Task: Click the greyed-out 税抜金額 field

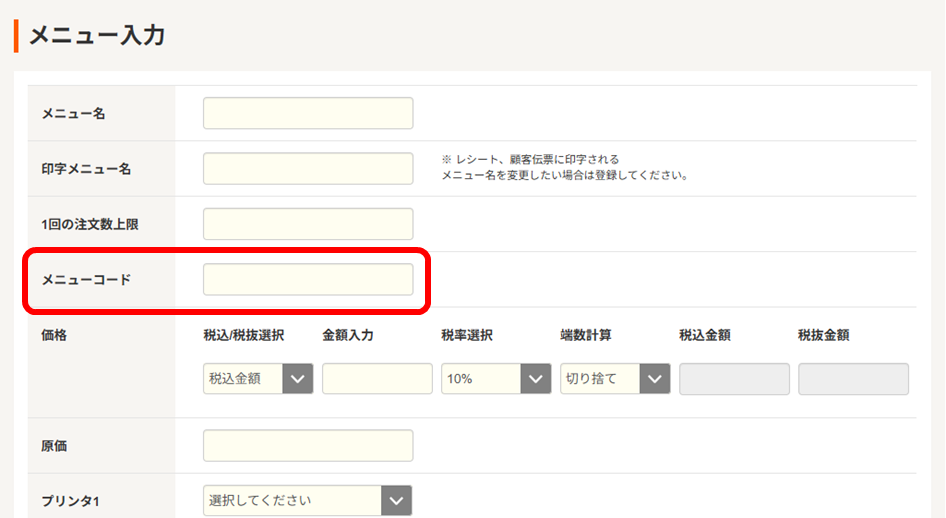Action: click(853, 379)
